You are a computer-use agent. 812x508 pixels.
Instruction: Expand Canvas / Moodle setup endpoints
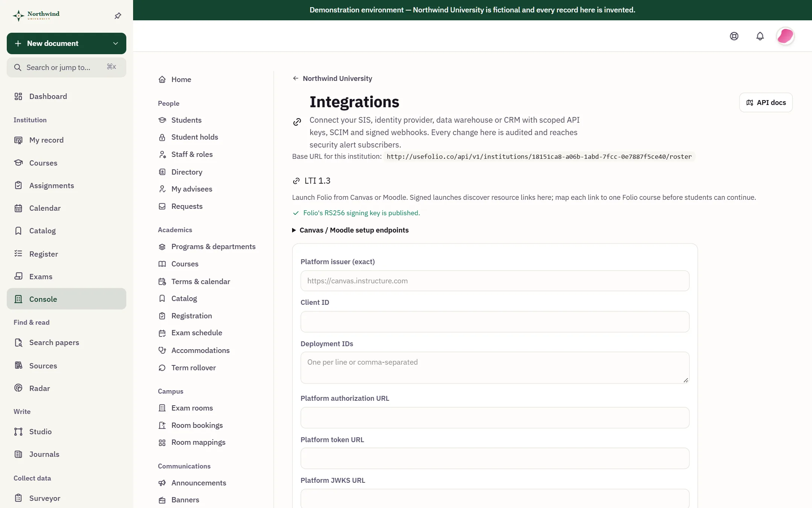click(x=350, y=230)
